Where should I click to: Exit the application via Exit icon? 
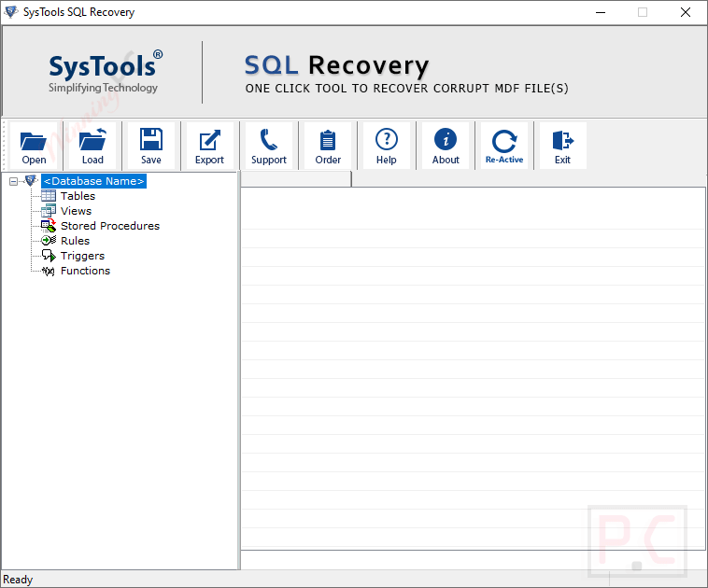pos(563,140)
